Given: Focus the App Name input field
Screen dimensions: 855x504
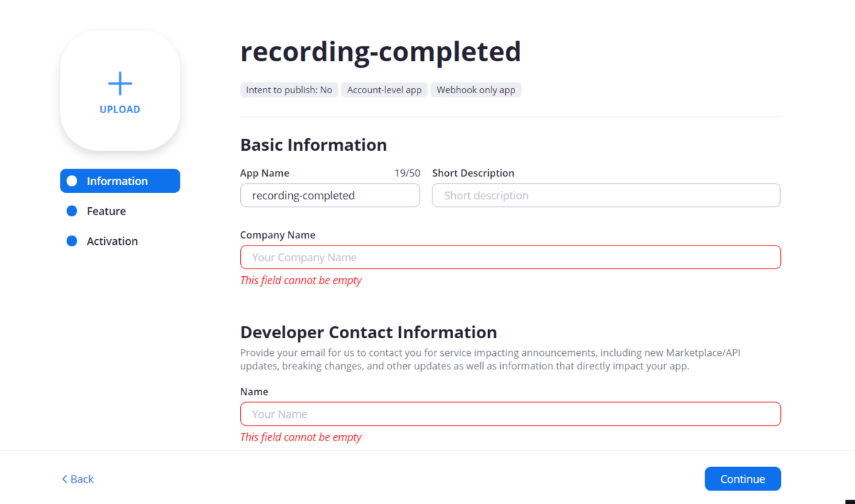Looking at the screenshot, I should click(x=330, y=195).
